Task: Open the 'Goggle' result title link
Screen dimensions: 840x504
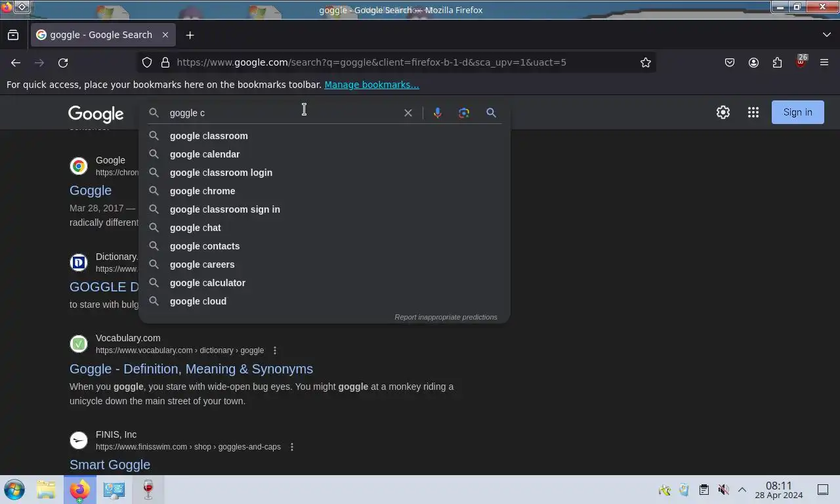Action: click(91, 190)
